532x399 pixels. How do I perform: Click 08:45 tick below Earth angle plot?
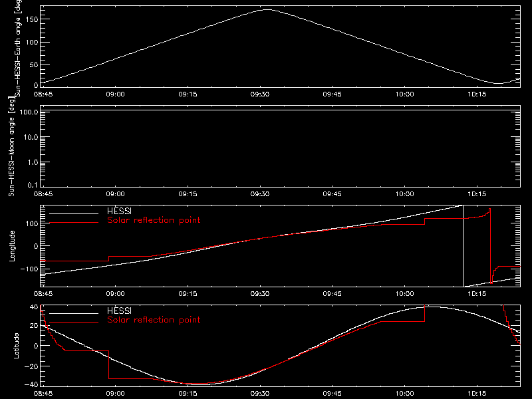43,94
